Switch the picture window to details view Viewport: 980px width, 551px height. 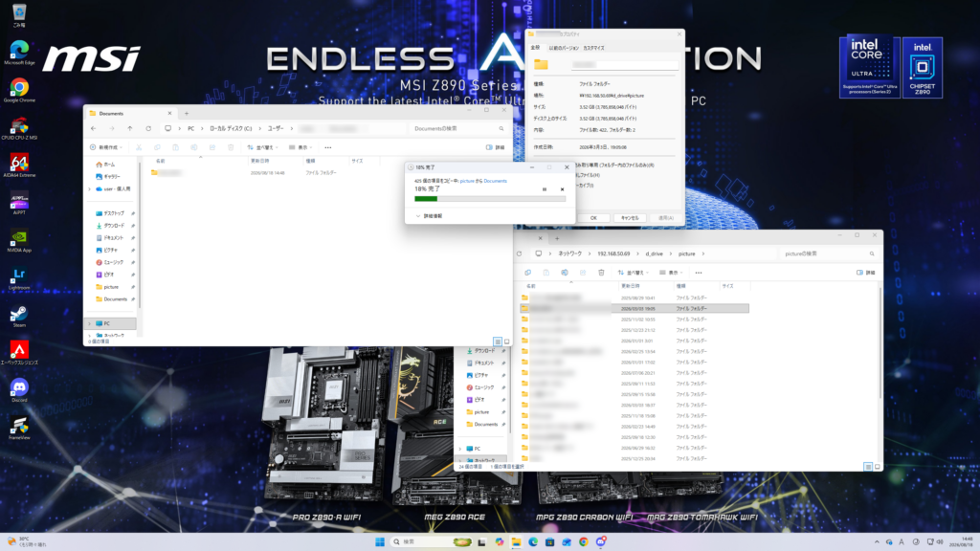[868, 467]
